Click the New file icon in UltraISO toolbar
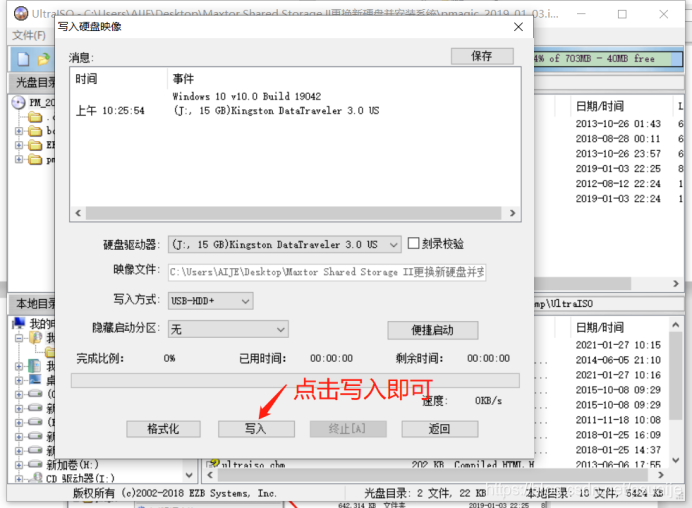Screen dimensions: 692x508 click(x=23, y=59)
